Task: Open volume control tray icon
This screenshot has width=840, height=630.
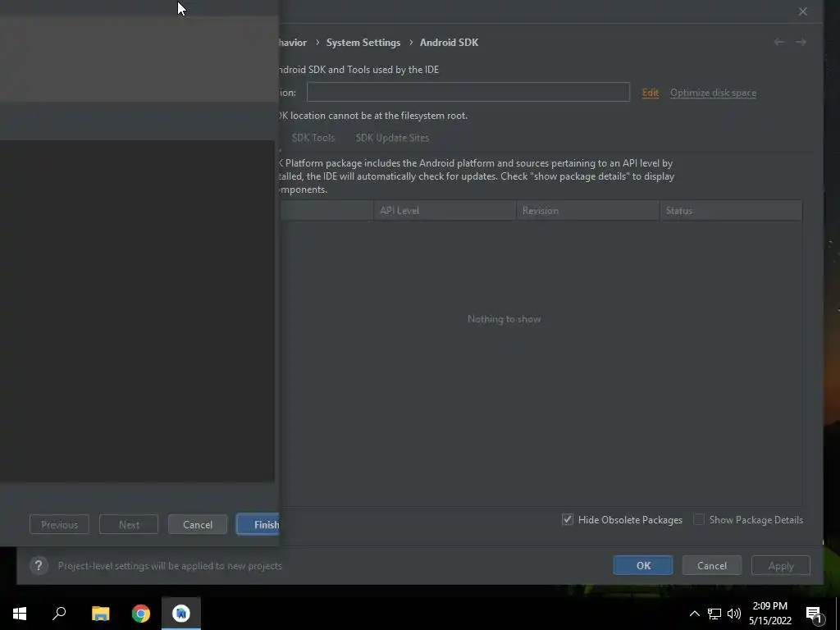Action: 734,614
